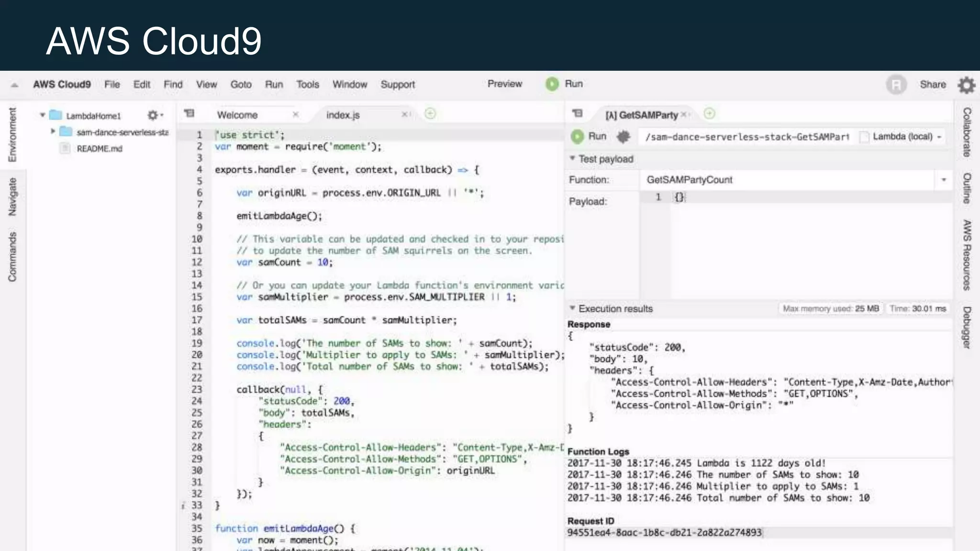Close the GetSAMParty tab
980x551 pixels.
coord(683,114)
